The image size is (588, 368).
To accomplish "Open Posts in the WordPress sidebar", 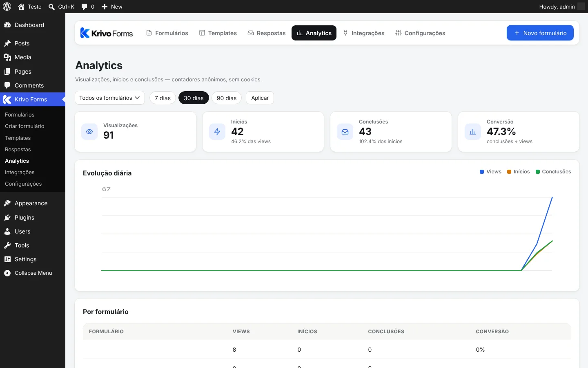I will [x=33, y=43].
